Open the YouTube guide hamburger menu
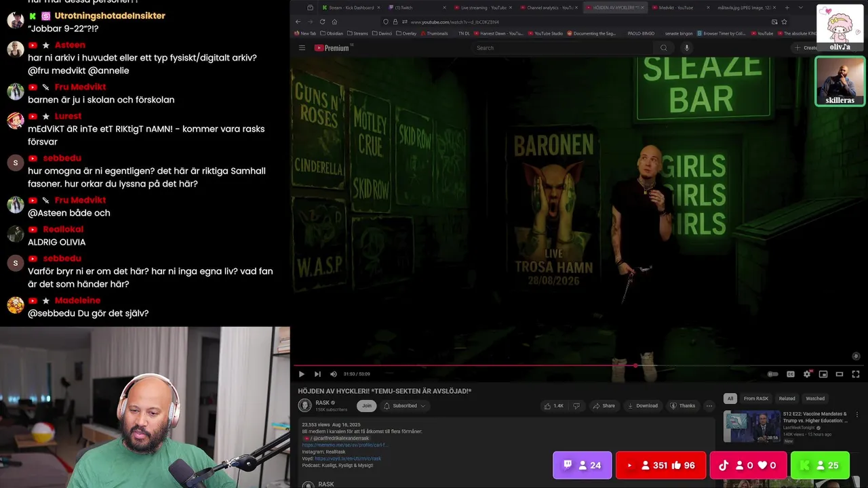 (x=302, y=47)
